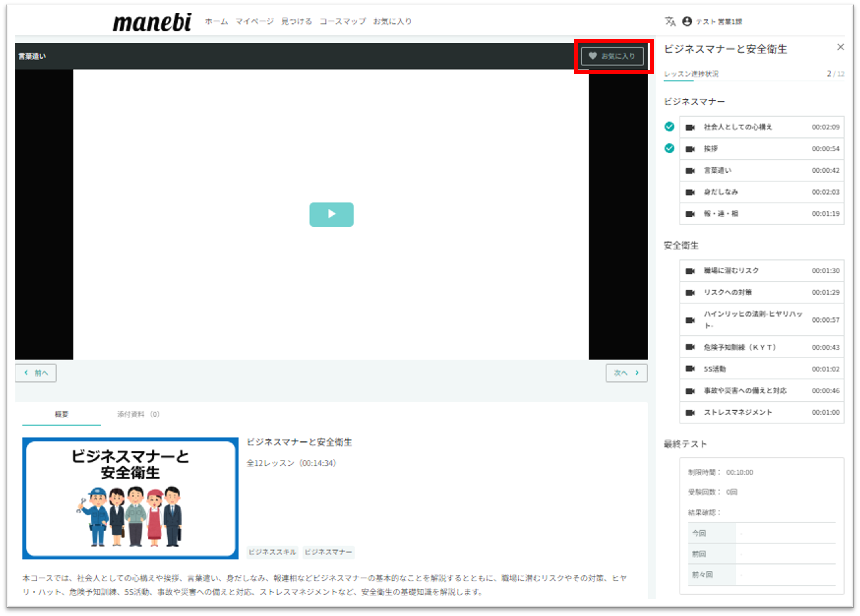Click the 00:00:42 duration value
860x616 pixels.
825,170
